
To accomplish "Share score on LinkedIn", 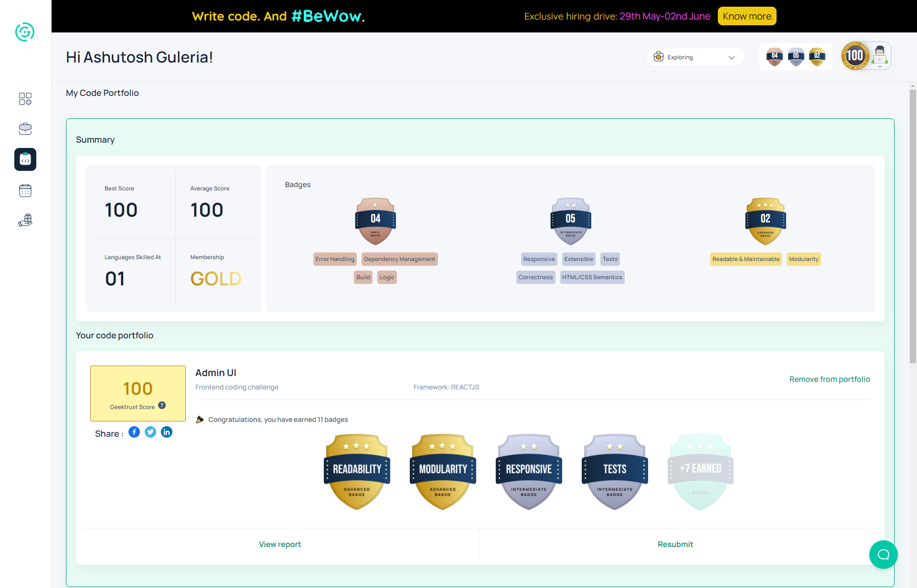I will click(x=167, y=432).
